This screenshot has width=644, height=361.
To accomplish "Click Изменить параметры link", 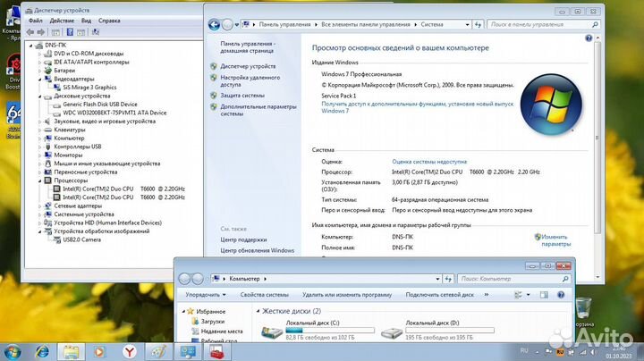I will pos(555,240).
